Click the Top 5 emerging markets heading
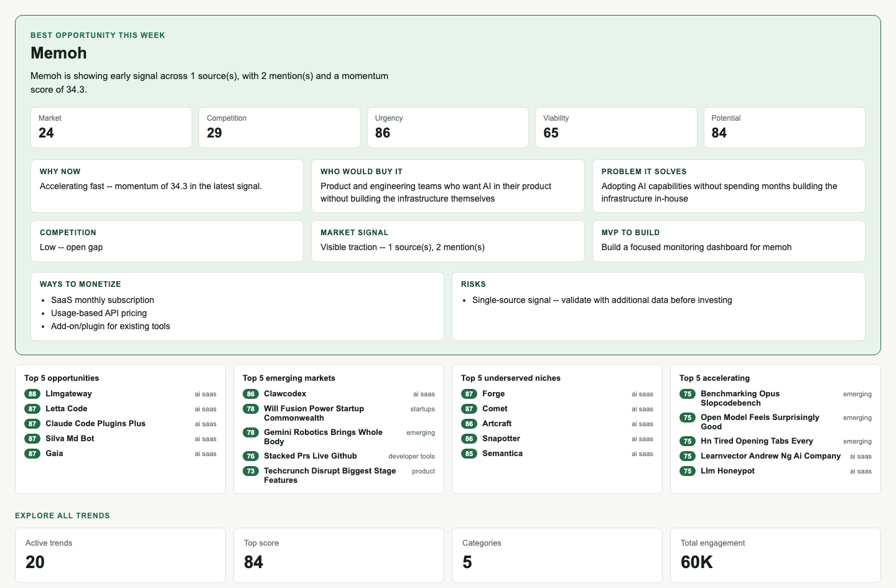This screenshot has width=896, height=588. [x=289, y=378]
